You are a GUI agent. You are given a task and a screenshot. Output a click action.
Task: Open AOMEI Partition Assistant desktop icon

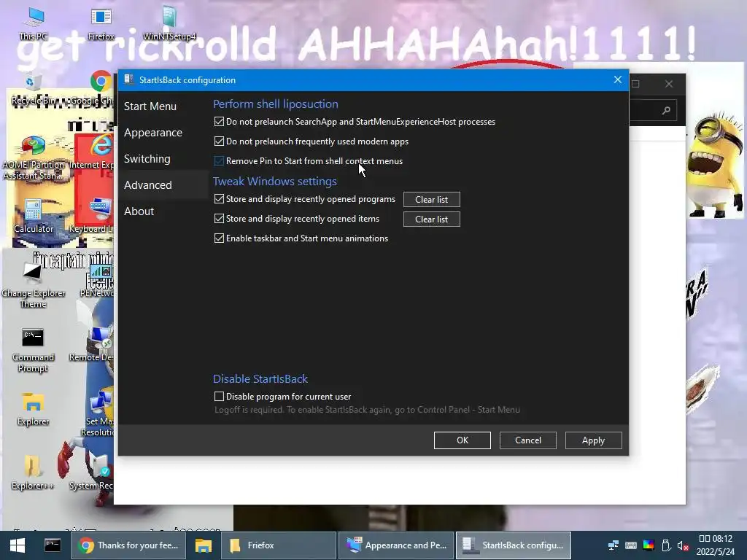[x=33, y=158]
